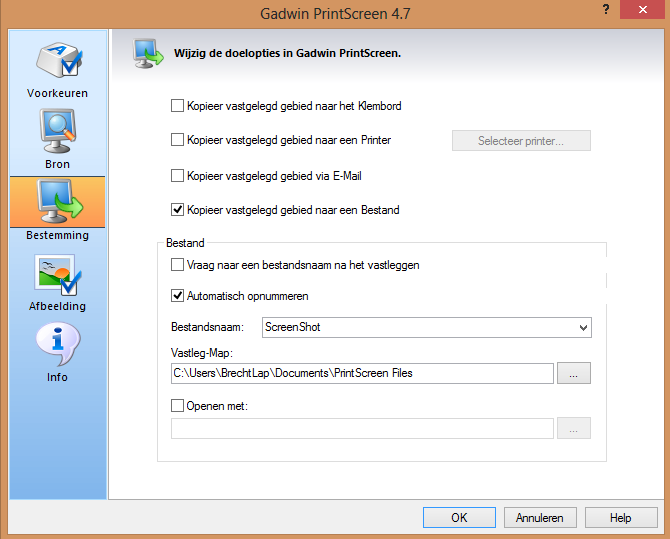Click the Bestemming label in sidebar
Screen dimensions: 670x539
tap(57, 236)
